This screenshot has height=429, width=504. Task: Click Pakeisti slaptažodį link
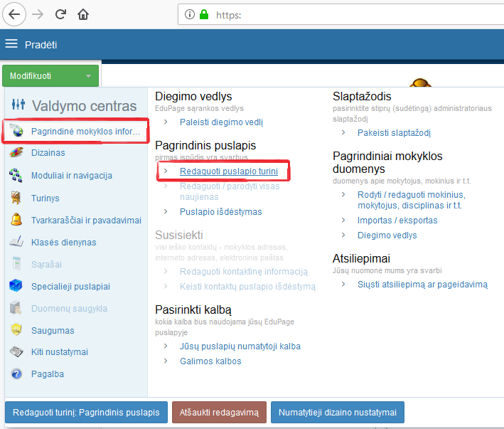tap(394, 133)
